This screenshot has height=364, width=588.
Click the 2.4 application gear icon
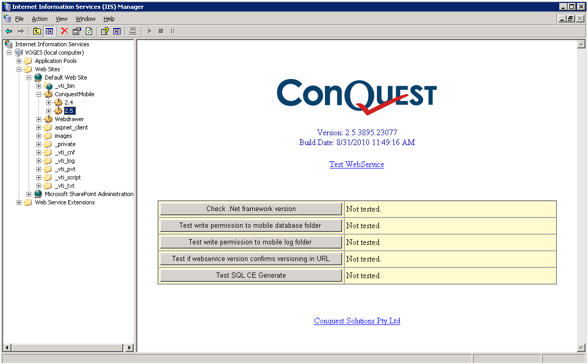(58, 102)
